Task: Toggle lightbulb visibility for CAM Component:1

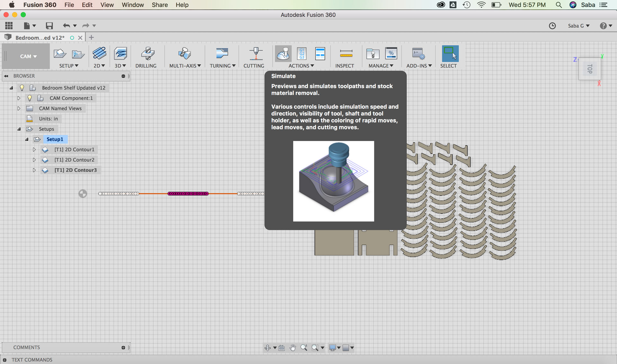Action: (30, 98)
